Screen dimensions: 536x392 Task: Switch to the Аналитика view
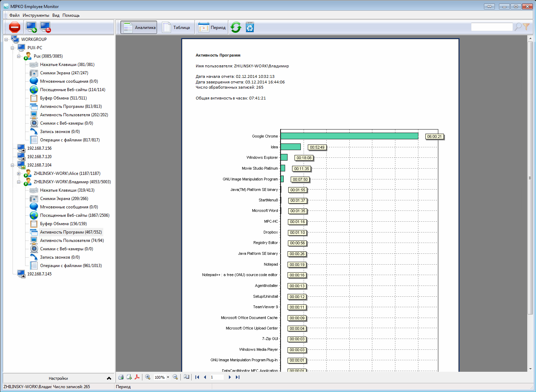(x=139, y=27)
